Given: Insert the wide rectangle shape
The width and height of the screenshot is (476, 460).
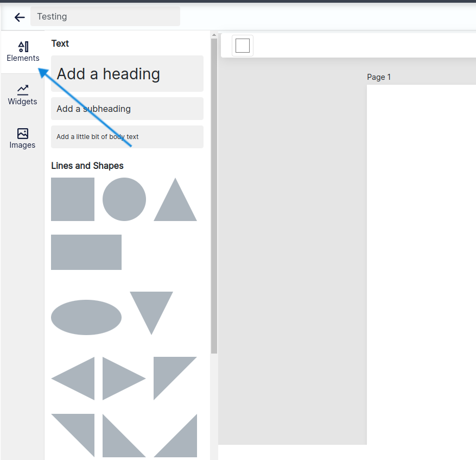Looking at the screenshot, I should 86,252.
